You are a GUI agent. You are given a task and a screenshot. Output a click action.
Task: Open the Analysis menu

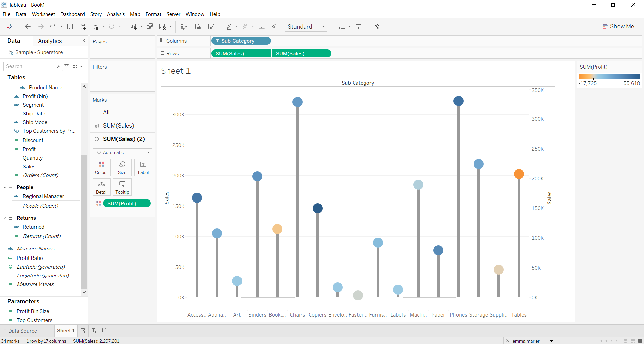point(116,14)
